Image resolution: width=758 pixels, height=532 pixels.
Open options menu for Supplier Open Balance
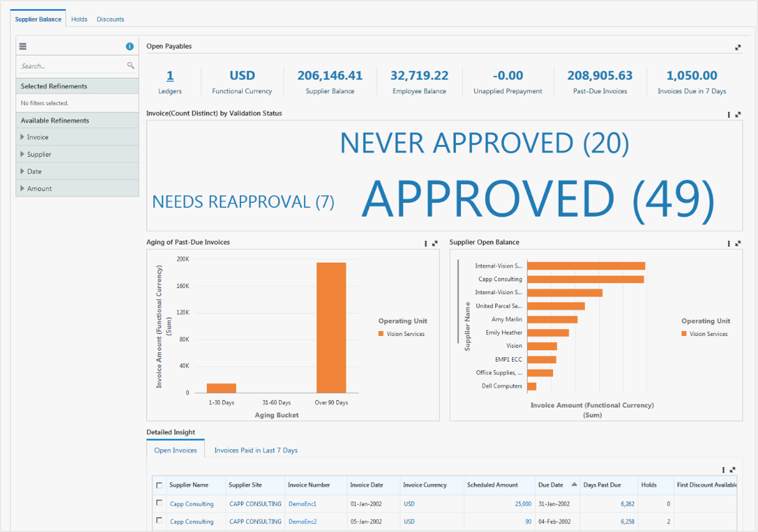point(729,244)
